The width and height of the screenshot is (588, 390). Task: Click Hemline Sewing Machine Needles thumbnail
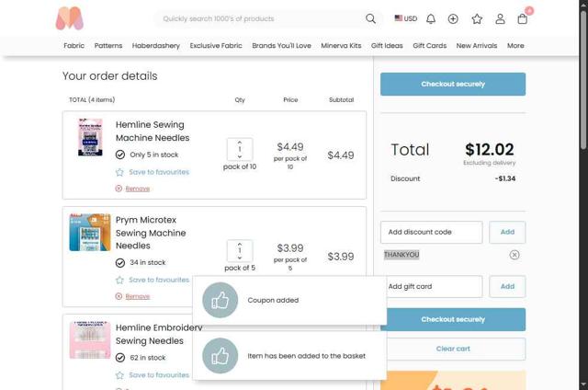pyautogui.click(x=90, y=137)
